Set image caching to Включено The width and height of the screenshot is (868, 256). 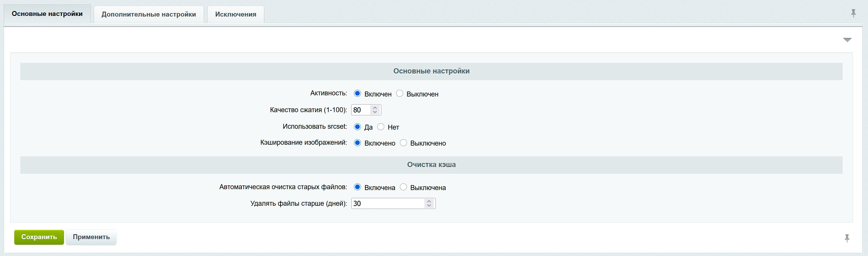coord(357,143)
